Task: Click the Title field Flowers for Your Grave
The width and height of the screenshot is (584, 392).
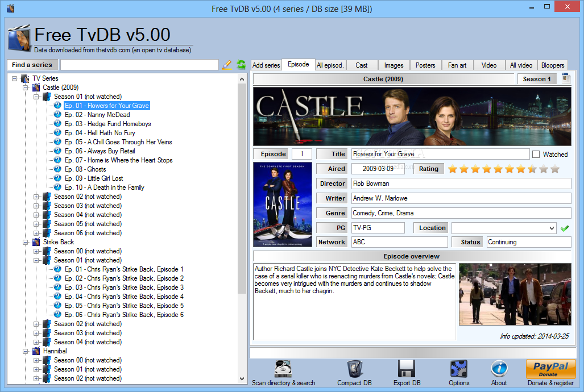Action: point(440,154)
